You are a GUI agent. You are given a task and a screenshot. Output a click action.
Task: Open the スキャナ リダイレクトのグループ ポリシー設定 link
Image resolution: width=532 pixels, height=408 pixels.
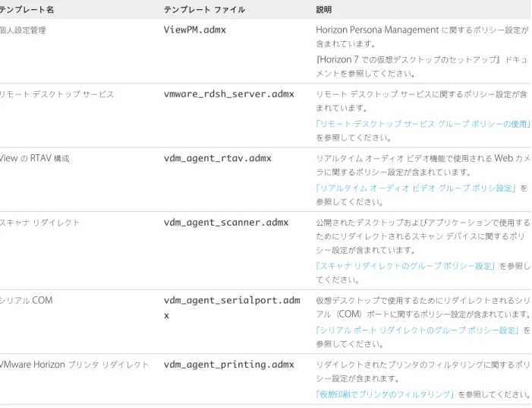[406, 266]
